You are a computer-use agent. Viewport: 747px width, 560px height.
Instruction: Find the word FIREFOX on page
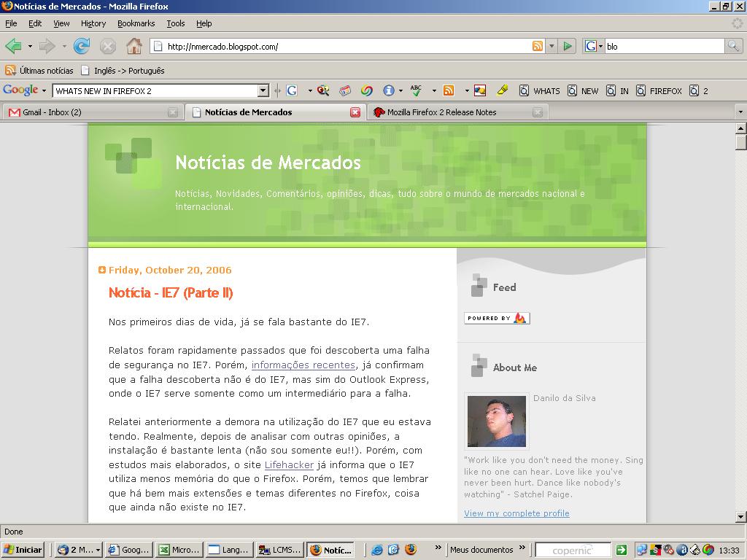659,90
